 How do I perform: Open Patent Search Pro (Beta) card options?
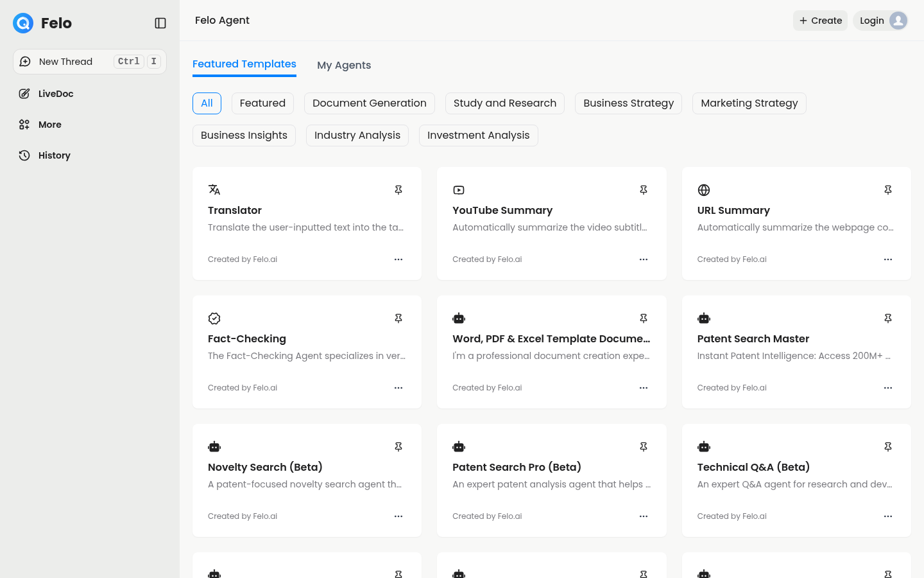point(644,516)
